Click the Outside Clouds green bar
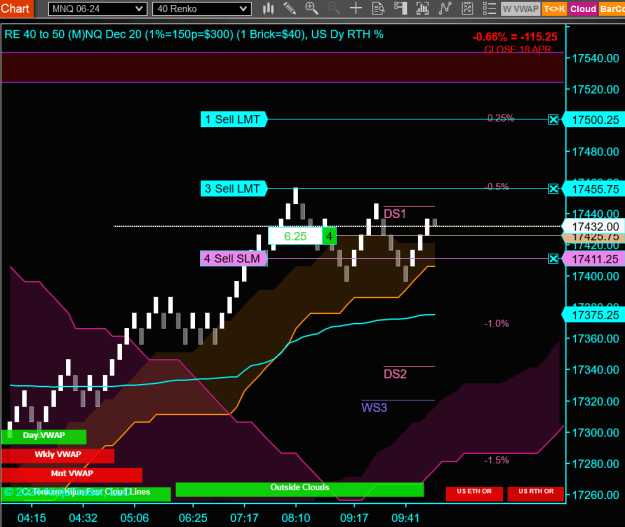This screenshot has height=527, width=625. pos(299,489)
